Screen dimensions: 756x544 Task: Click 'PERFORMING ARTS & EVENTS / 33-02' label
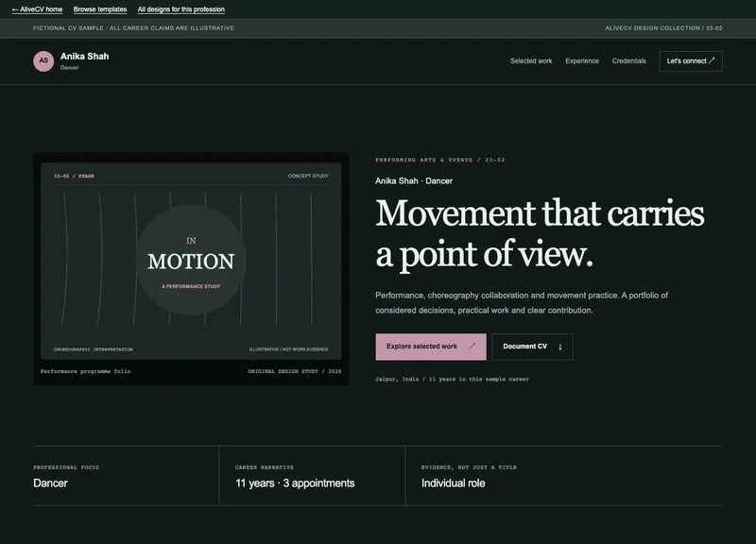(x=439, y=160)
